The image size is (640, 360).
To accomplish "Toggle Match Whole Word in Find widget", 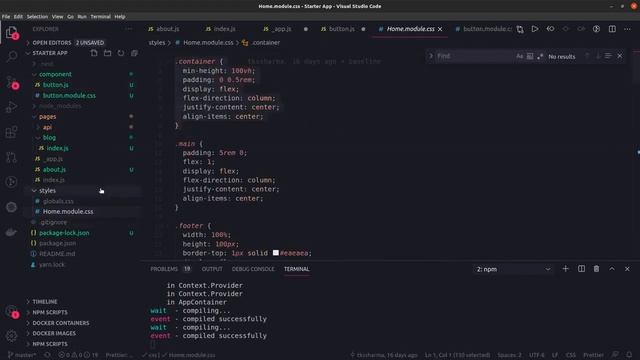I will coord(530,56).
